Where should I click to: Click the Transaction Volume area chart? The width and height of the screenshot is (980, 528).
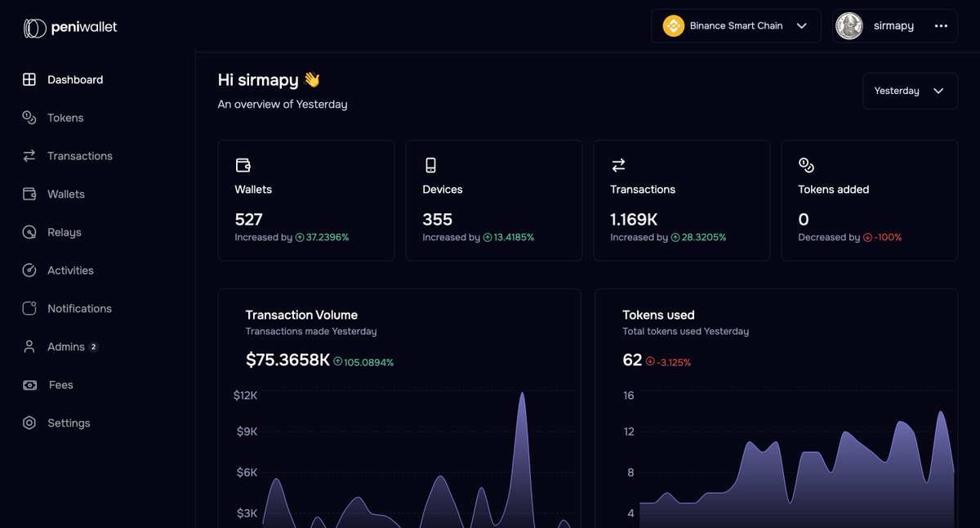pos(418,459)
